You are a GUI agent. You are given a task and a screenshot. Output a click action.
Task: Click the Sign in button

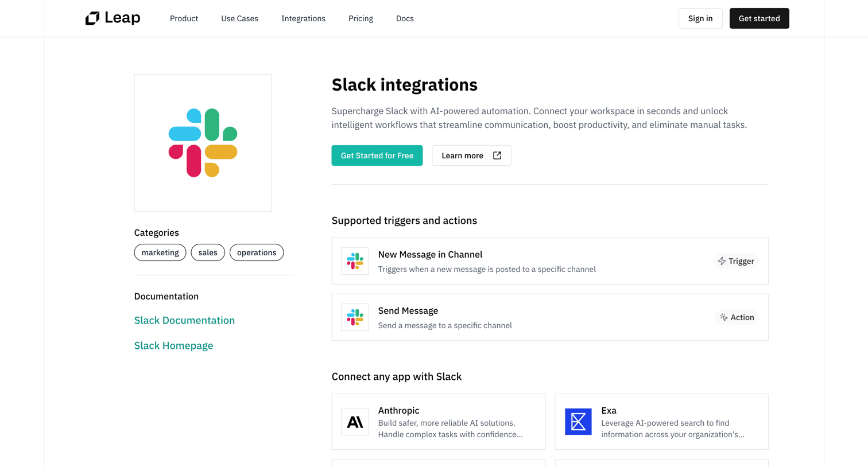pyautogui.click(x=700, y=18)
